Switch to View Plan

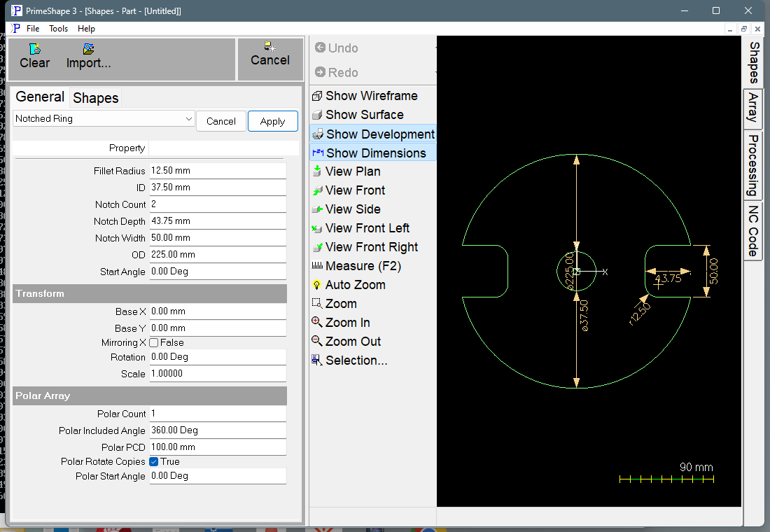coord(346,171)
